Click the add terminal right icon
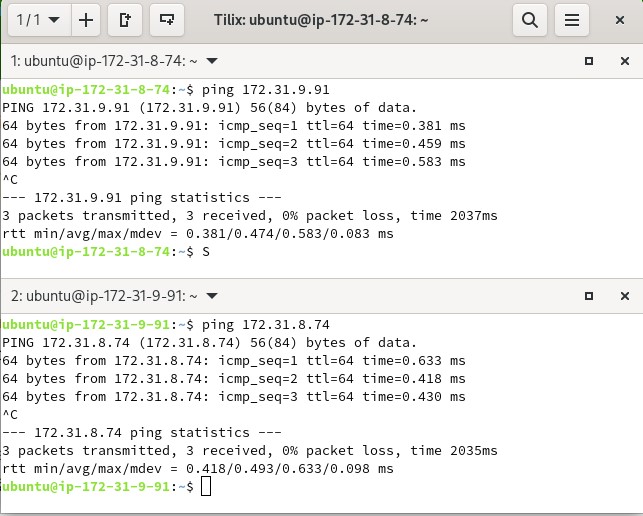Viewport: 643px width, 516px height. (124, 19)
